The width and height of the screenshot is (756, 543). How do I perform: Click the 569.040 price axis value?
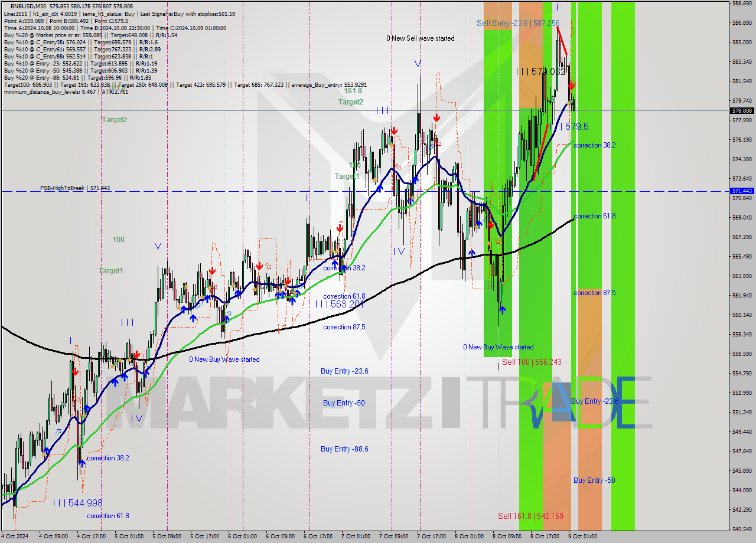tap(742, 217)
